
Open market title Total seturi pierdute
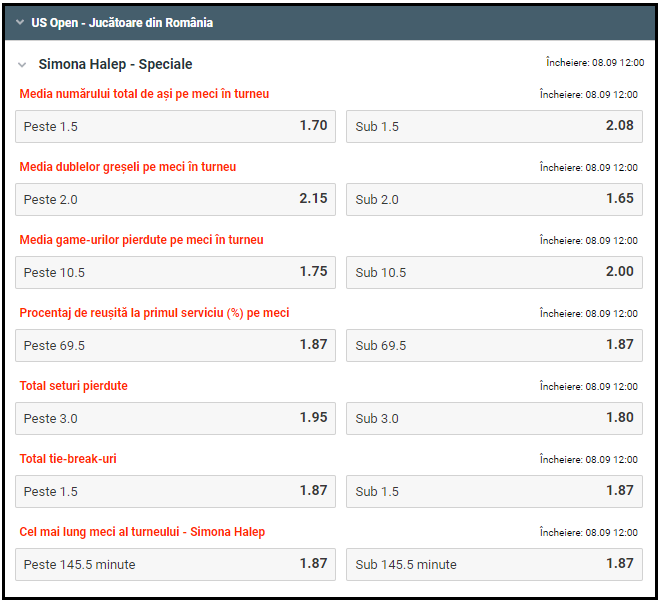coord(74,386)
